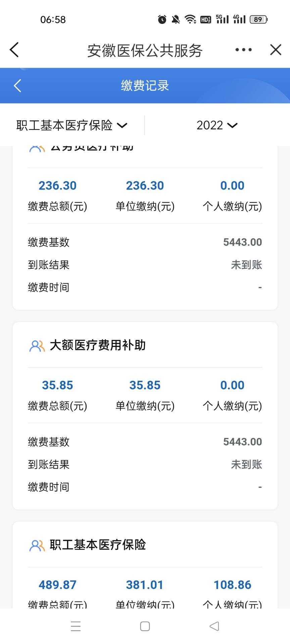
Task: Tap the 489.87 total payment figure
Action: pos(57,585)
